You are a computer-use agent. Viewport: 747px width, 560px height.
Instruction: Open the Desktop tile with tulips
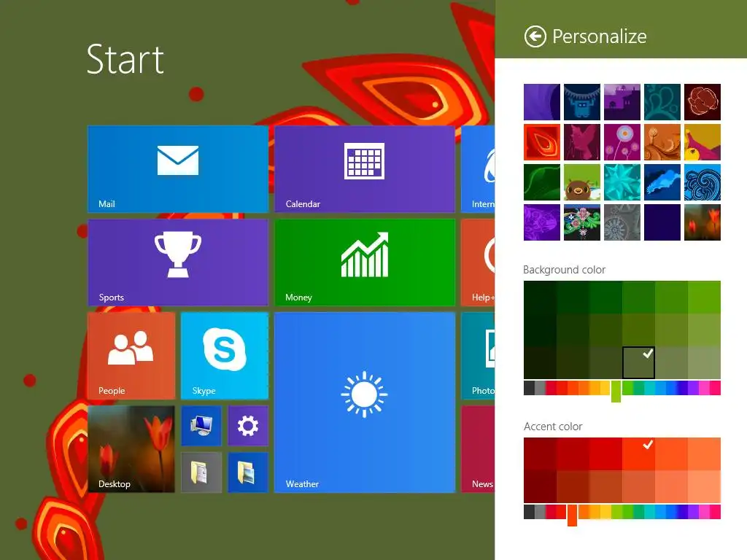(x=131, y=449)
